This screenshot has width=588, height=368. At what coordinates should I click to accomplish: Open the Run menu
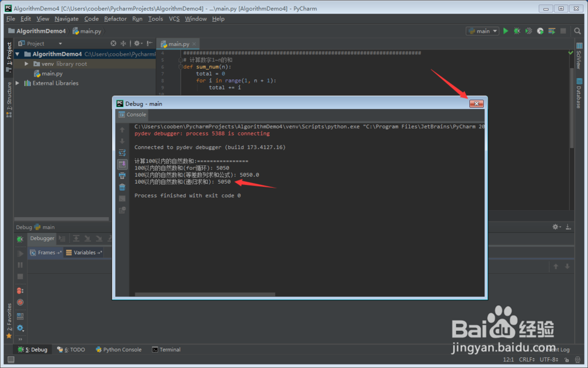(x=137, y=19)
